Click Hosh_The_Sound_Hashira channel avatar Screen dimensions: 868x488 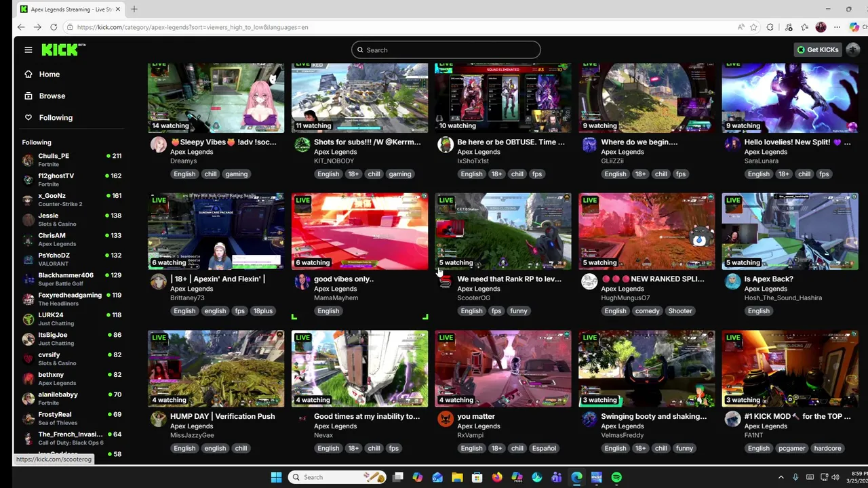[732, 281]
